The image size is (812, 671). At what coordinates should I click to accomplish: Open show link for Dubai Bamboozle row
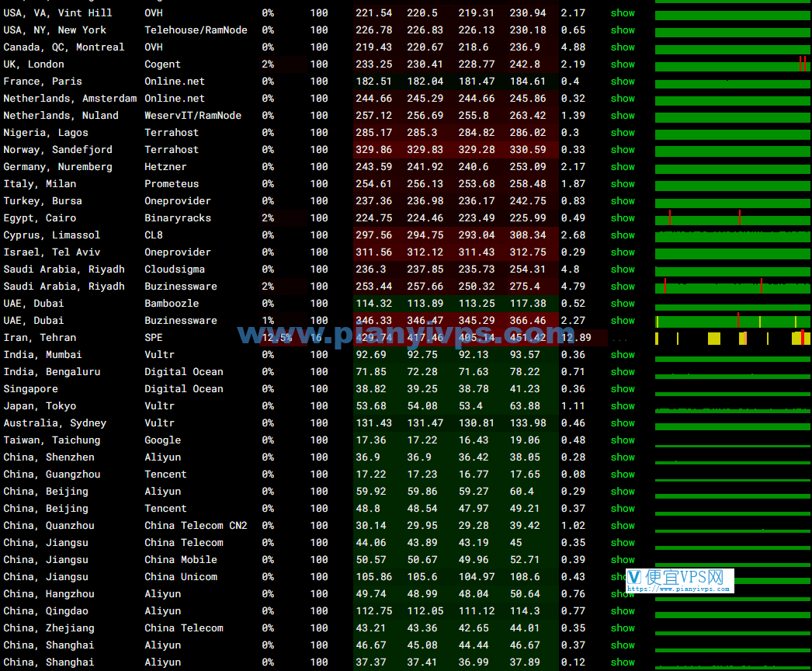tap(623, 304)
